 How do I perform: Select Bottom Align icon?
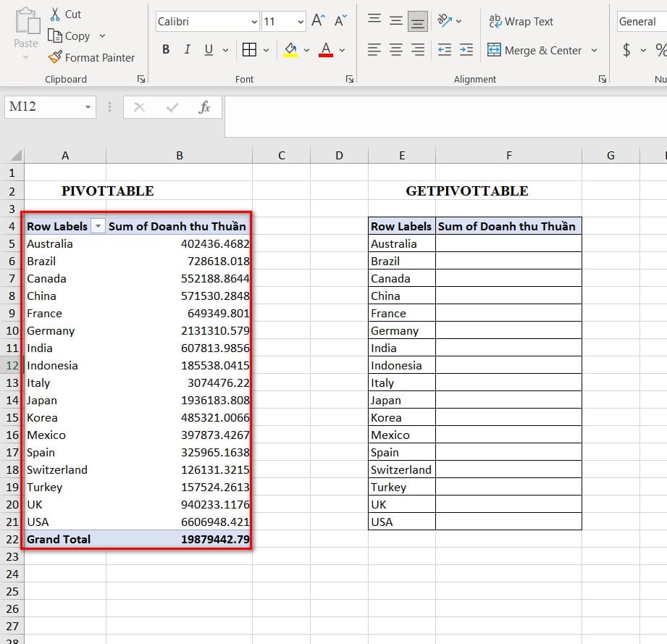pos(418,21)
